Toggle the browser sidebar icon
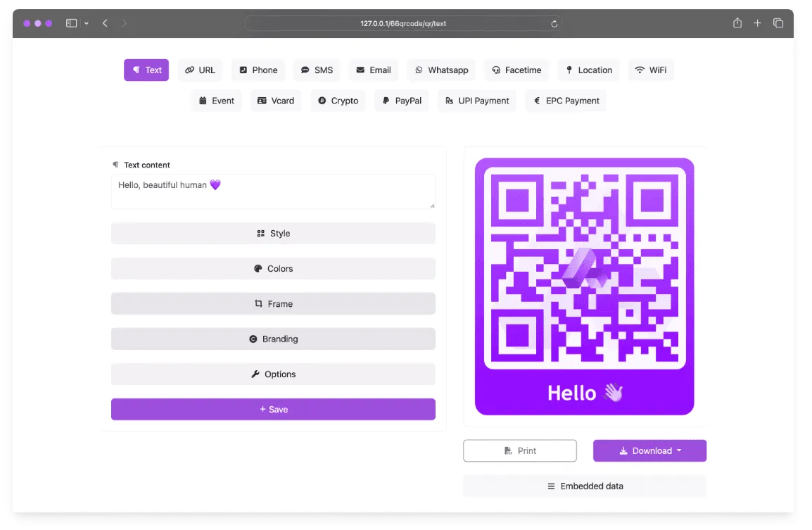Image resolution: width=812 pixels, height=530 pixels. coord(72,23)
